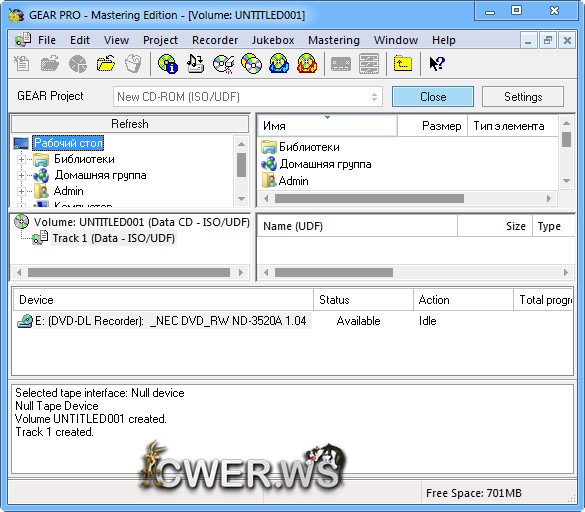Screen dimensions: 585x512
Task: Click the Name (UDF) column header
Action: 357,226
